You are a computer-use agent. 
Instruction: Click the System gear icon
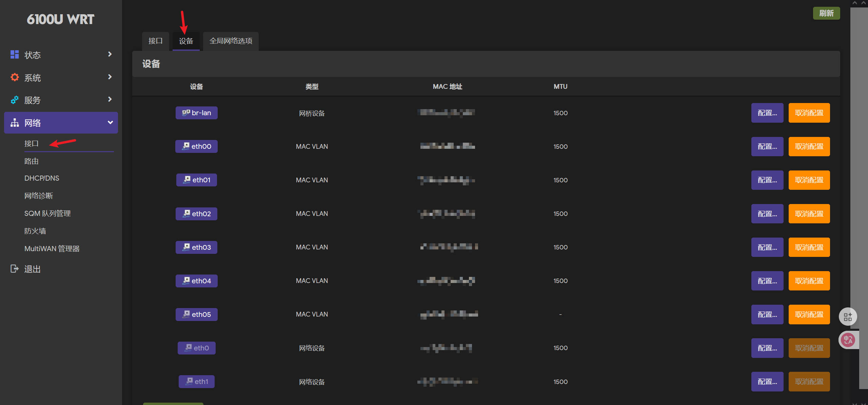pyautogui.click(x=15, y=77)
